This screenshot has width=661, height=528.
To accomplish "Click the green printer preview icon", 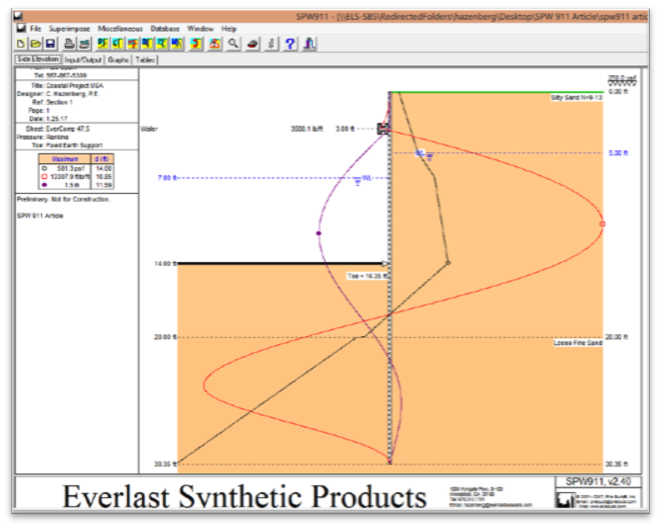I will (x=84, y=44).
